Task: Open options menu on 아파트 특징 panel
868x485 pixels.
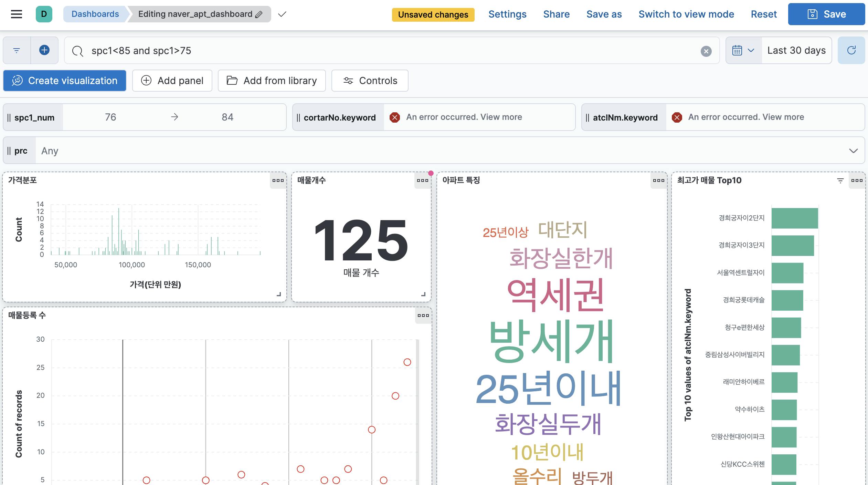Action: pyautogui.click(x=658, y=180)
